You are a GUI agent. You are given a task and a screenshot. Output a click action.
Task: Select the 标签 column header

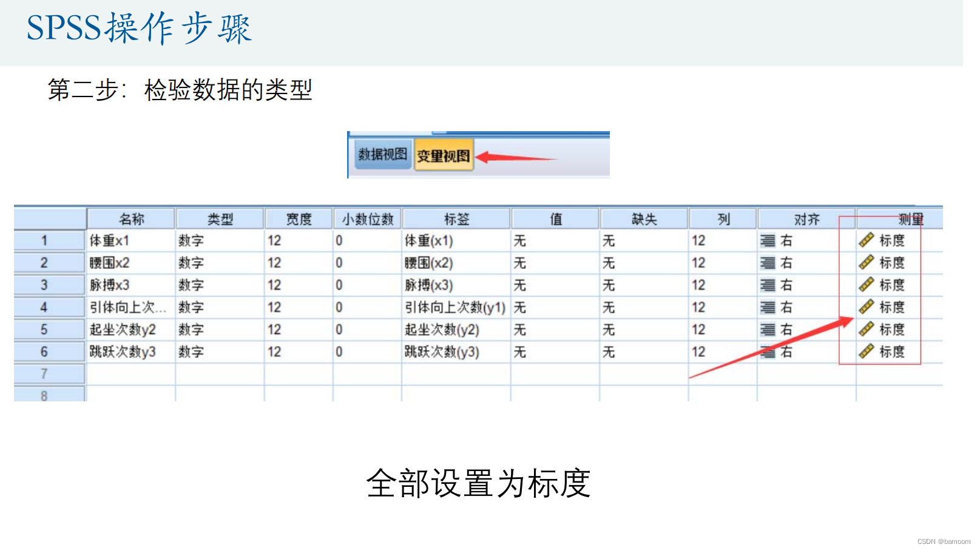(456, 219)
